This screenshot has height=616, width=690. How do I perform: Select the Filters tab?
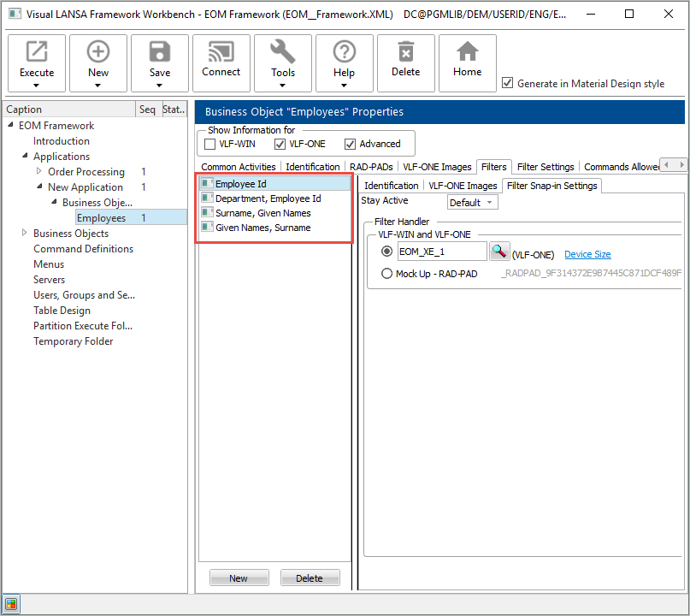[x=493, y=167]
